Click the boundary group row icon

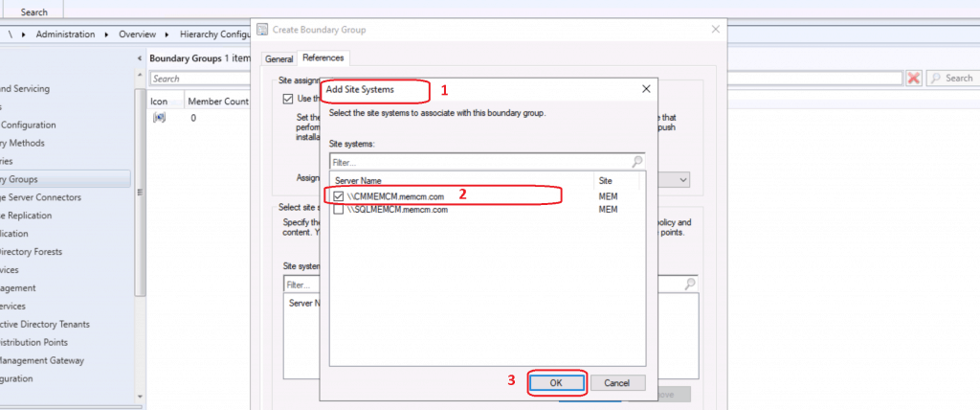(x=159, y=118)
